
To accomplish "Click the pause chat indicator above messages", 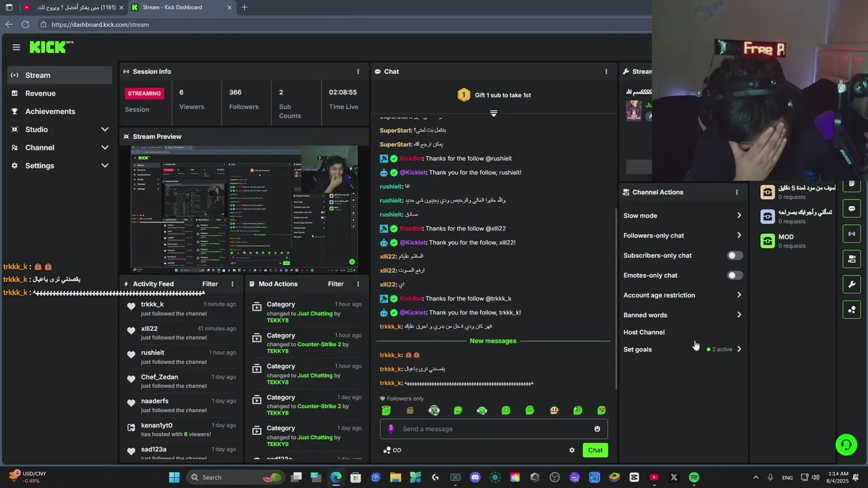I will point(494,113).
